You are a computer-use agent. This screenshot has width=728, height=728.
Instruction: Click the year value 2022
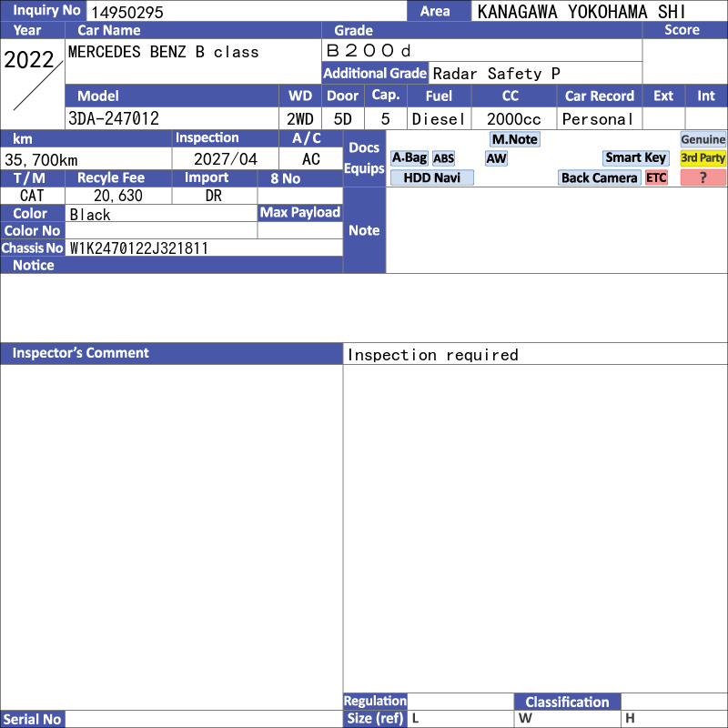[x=29, y=60]
